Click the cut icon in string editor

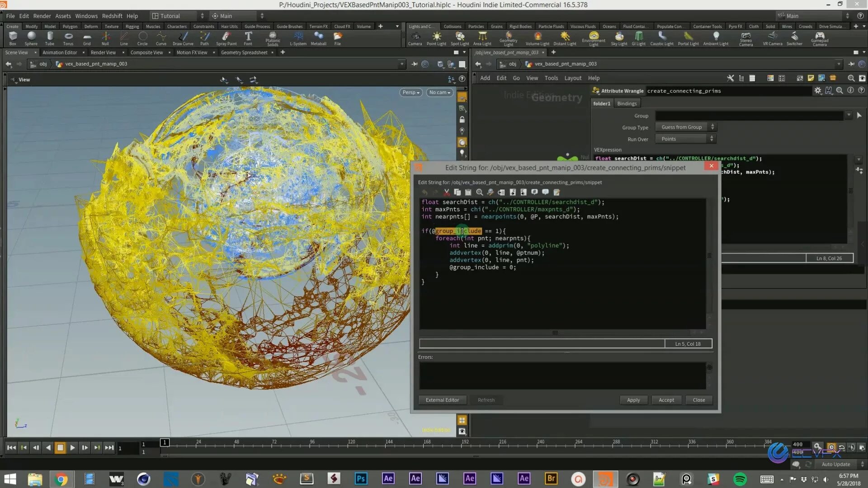[x=447, y=192]
